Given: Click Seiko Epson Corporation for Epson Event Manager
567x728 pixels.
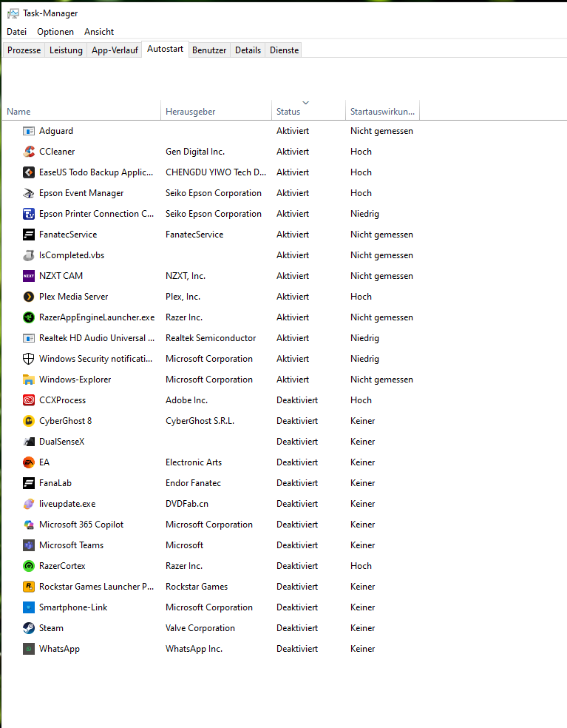Looking at the screenshot, I should coord(214,193).
